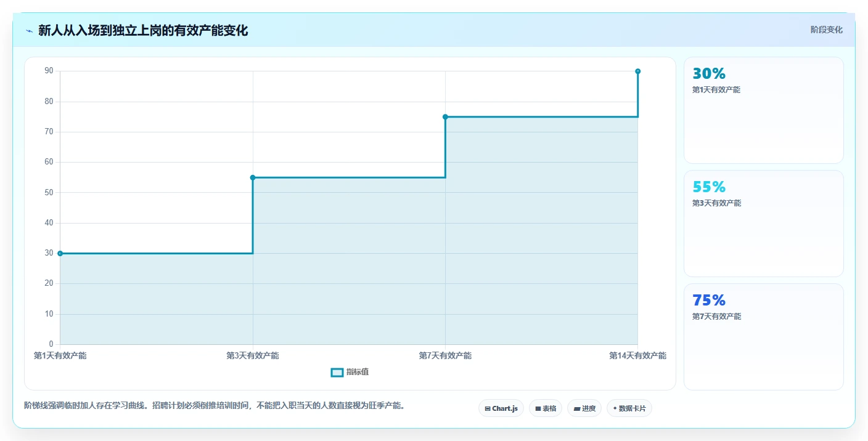Click x-axis label 第1天有效产能

coord(60,355)
